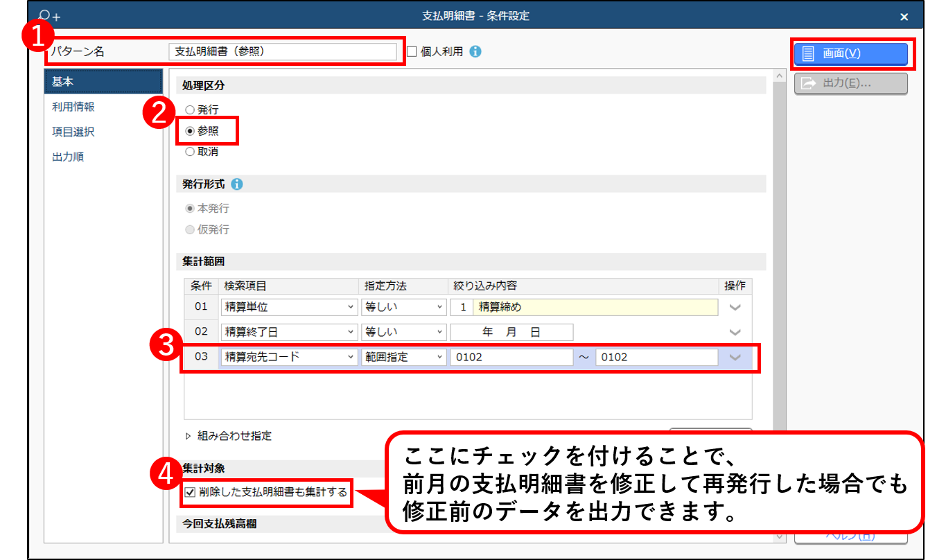The image size is (928, 560).
Task: Click the 集計範囲 section heading
Action: click(204, 262)
